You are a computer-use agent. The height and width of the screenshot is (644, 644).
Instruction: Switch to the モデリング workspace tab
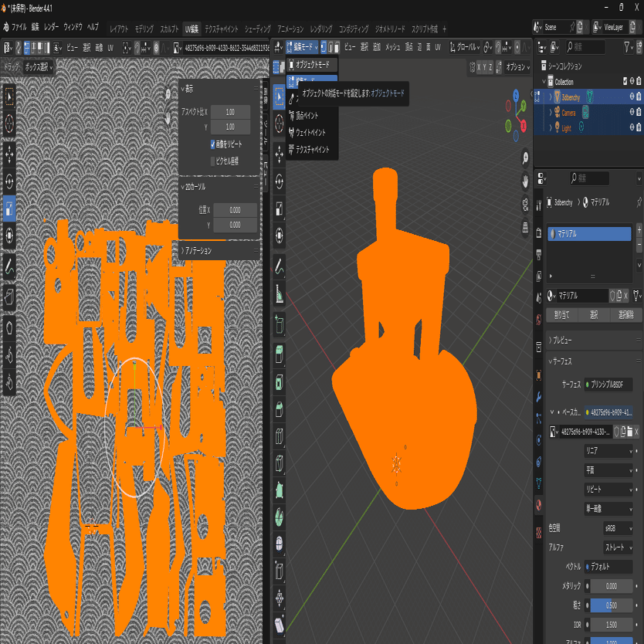pos(144,29)
